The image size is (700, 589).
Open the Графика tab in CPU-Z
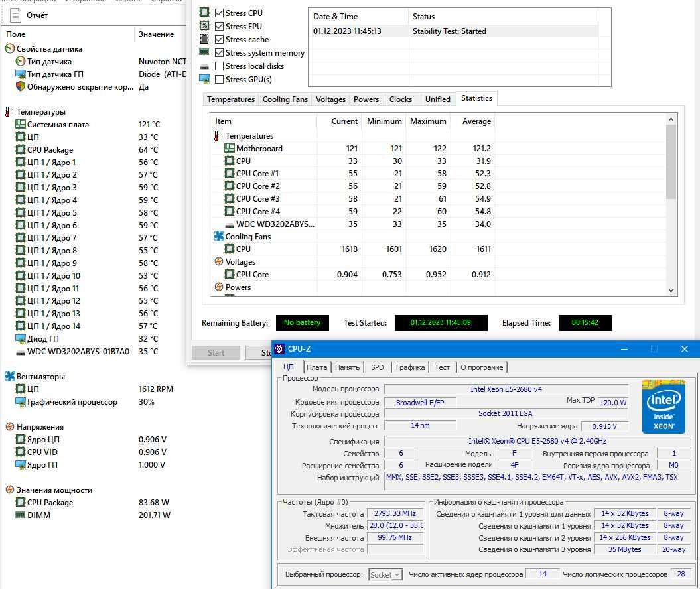click(x=410, y=367)
